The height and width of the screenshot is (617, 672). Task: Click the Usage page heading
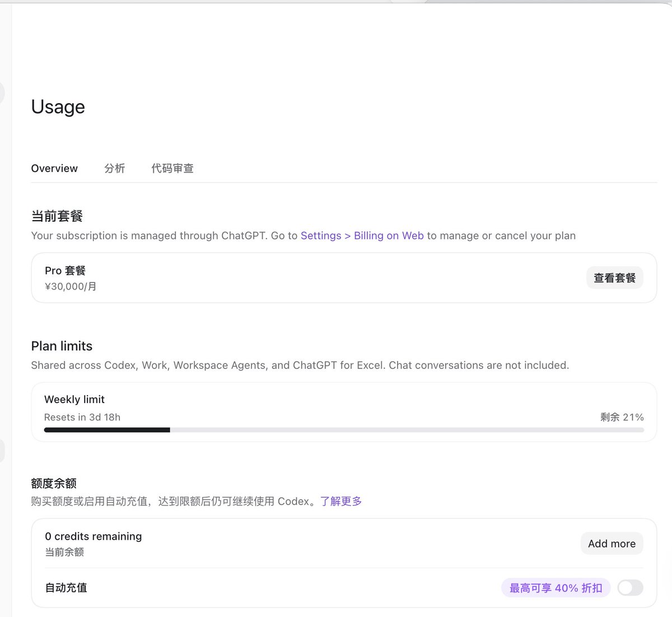[x=58, y=107]
